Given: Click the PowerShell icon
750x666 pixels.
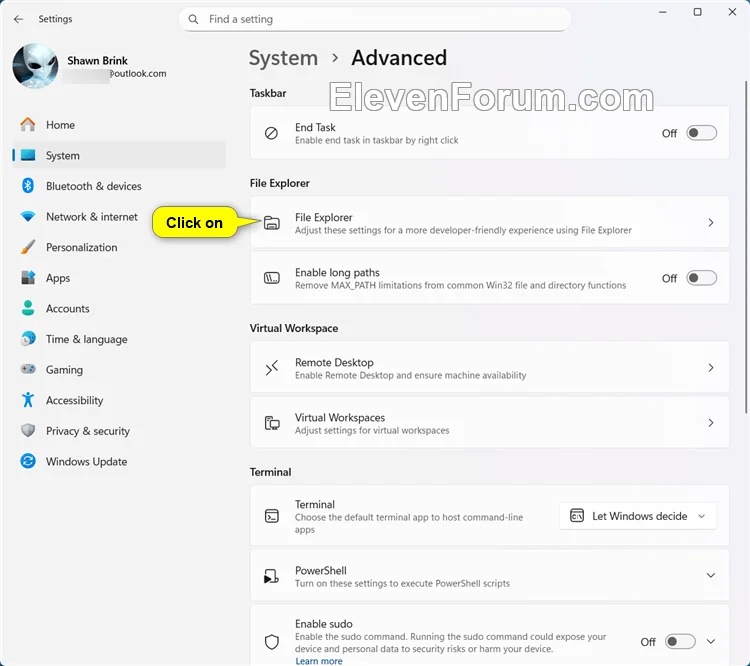Looking at the screenshot, I should click(x=271, y=576).
